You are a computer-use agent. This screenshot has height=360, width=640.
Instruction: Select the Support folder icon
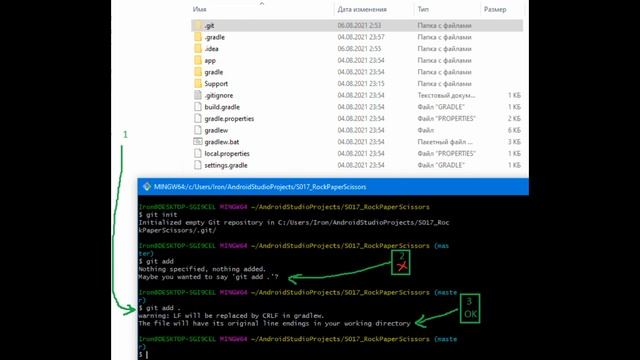point(198,84)
